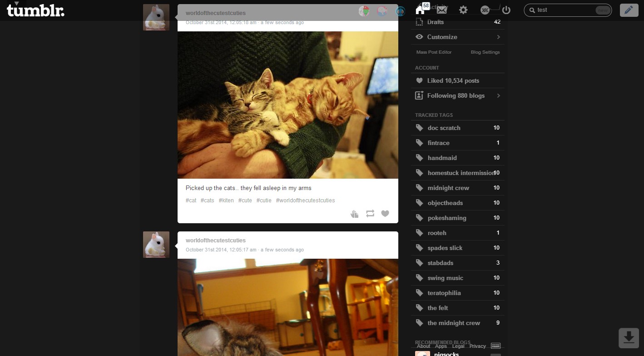Screen dimensions: 644x356
Task: Reblog the sleeping cats post
Action: [x=370, y=214]
